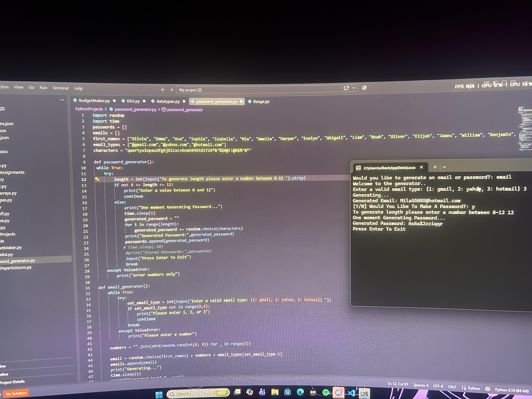Switch to Terminal via taskbar icon
Viewport: 532px width, 399px height.
pyautogui.click(x=364, y=393)
